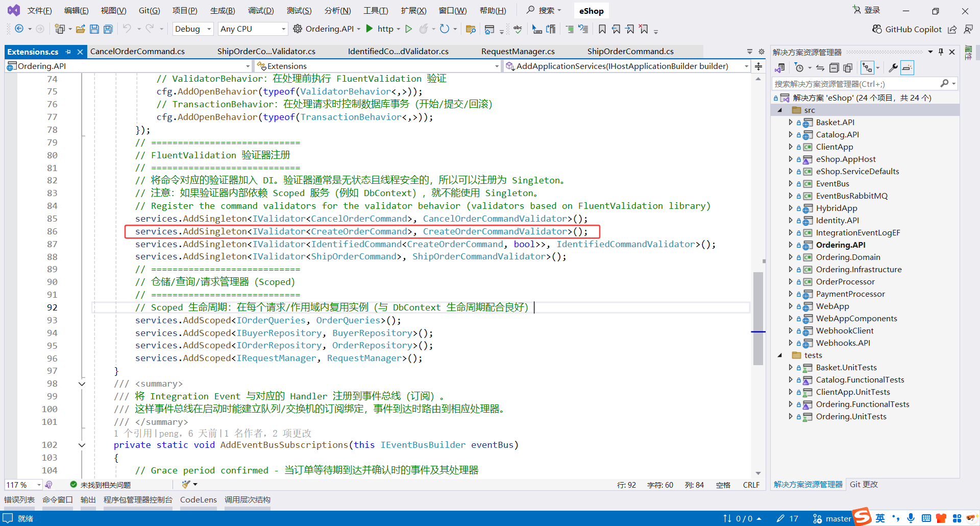Unpin the Solution Explorer panel
Screen dimensions: 980x526
coord(941,52)
